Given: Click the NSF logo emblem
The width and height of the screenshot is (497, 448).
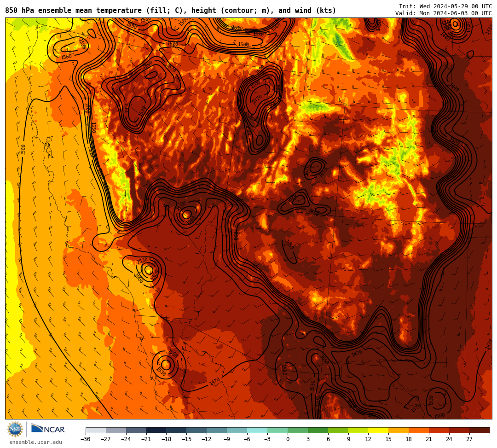Looking at the screenshot, I should [x=15, y=430].
